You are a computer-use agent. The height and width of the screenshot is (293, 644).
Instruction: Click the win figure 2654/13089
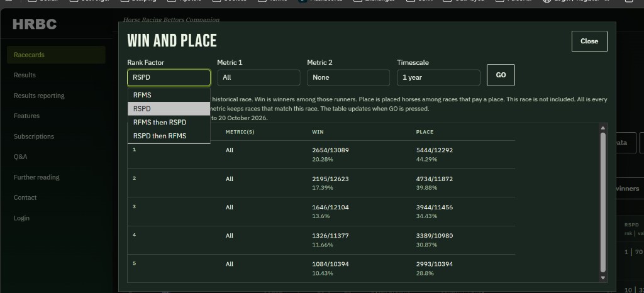(330, 150)
